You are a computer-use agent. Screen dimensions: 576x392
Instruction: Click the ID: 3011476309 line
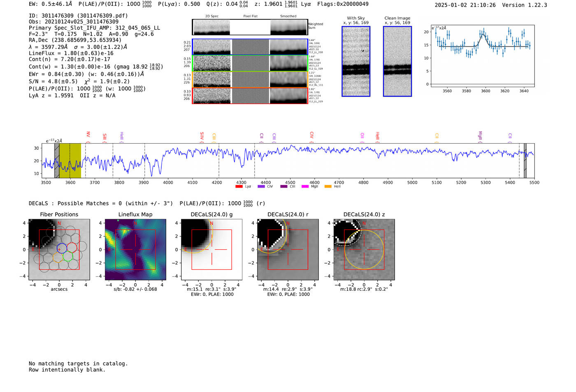click(x=78, y=16)
